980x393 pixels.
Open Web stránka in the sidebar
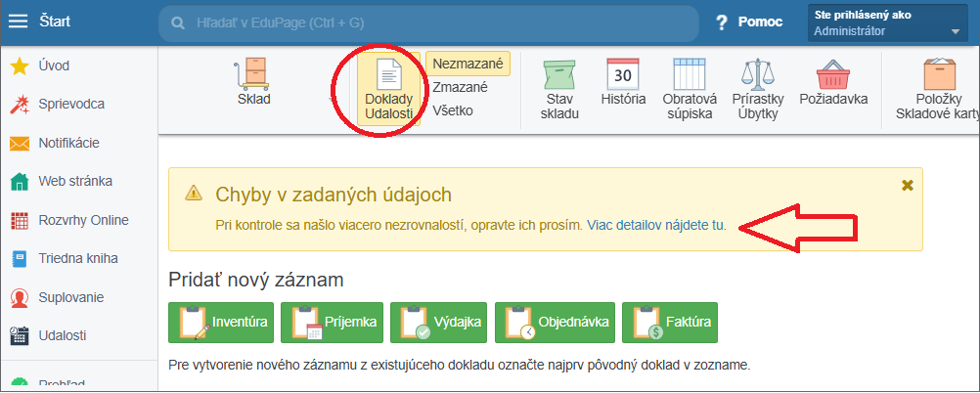click(x=75, y=181)
